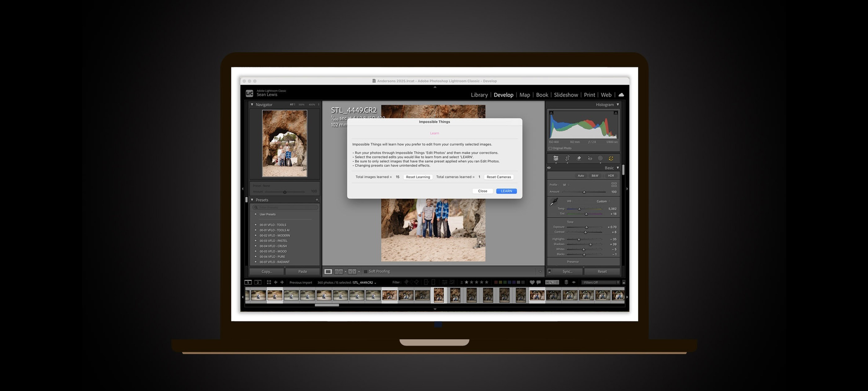Click the cloud sync status icon
Viewport: 868px width, 391px height.
click(x=622, y=95)
